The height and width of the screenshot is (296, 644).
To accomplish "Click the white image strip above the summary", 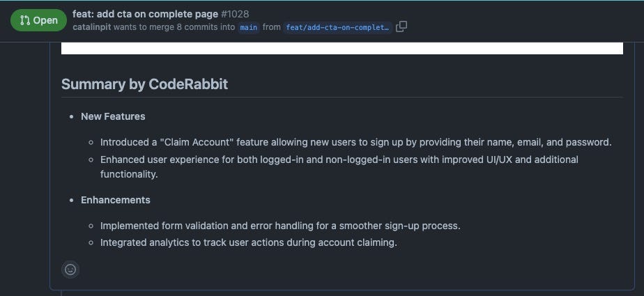I will tap(342, 48).
